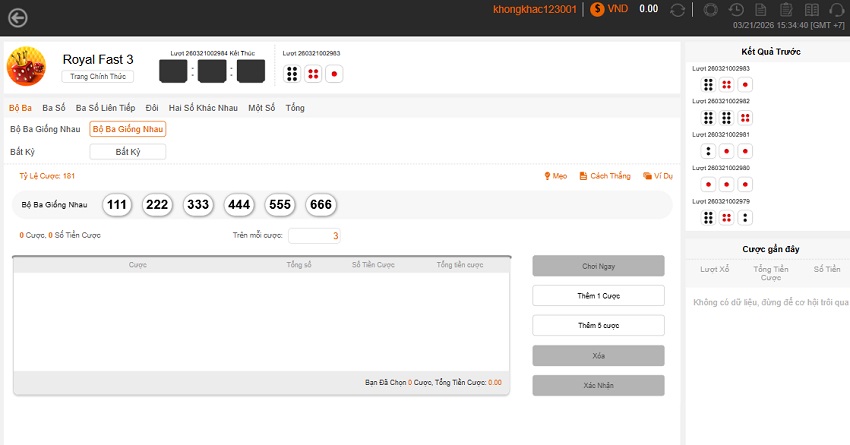
Task: Open the history clock icon
Action: [x=736, y=10]
